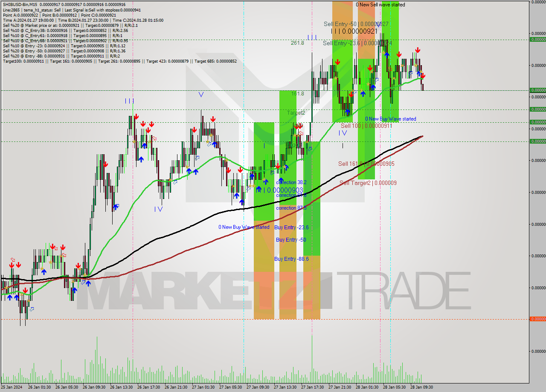Click the 'Sell 100 | 0.00000911' label
Viewport: 546px width, 392px height.
366,126
